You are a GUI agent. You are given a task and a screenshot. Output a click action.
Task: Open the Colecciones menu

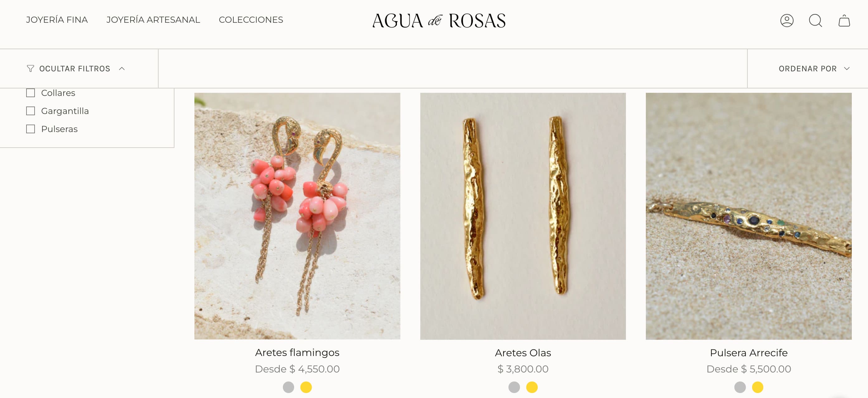point(251,20)
